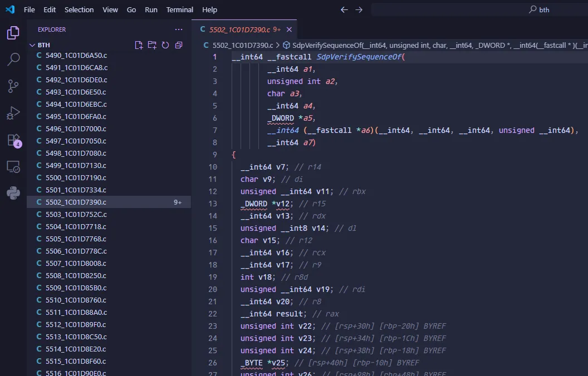This screenshot has height=376, width=588.
Task: Open the Search view icon
Action: point(13,59)
